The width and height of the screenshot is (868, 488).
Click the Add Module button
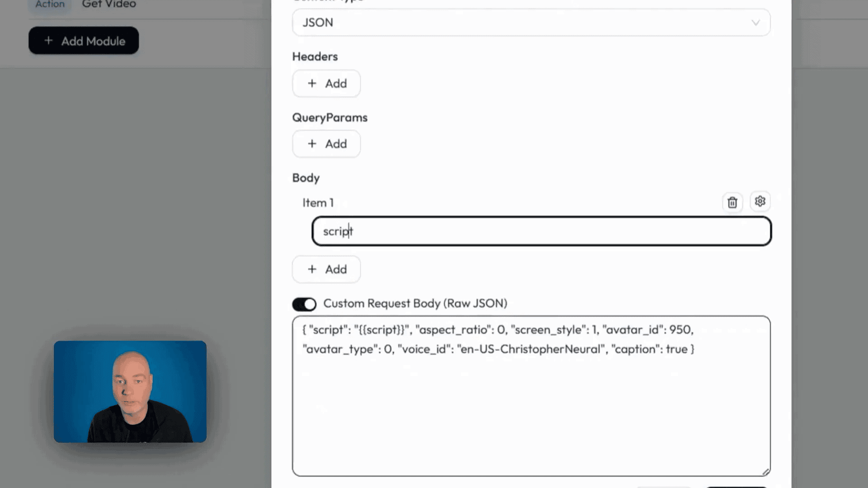pyautogui.click(x=83, y=40)
